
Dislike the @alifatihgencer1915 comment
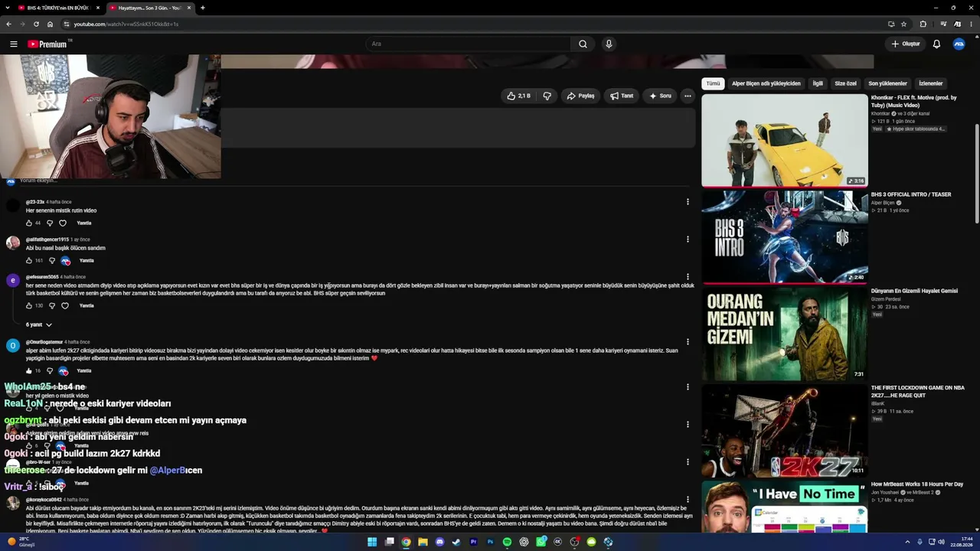point(52,260)
